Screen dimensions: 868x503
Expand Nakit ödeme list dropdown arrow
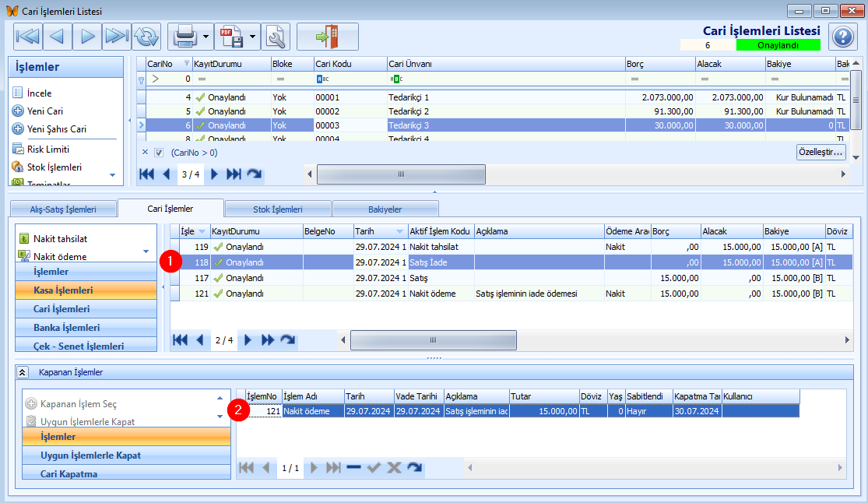146,251
